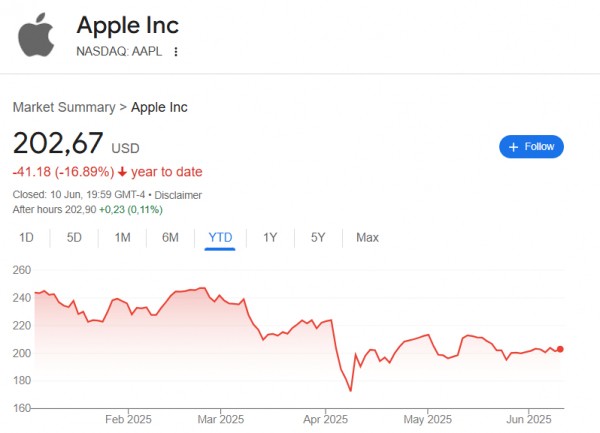Click the Apple logo icon

tap(36, 35)
